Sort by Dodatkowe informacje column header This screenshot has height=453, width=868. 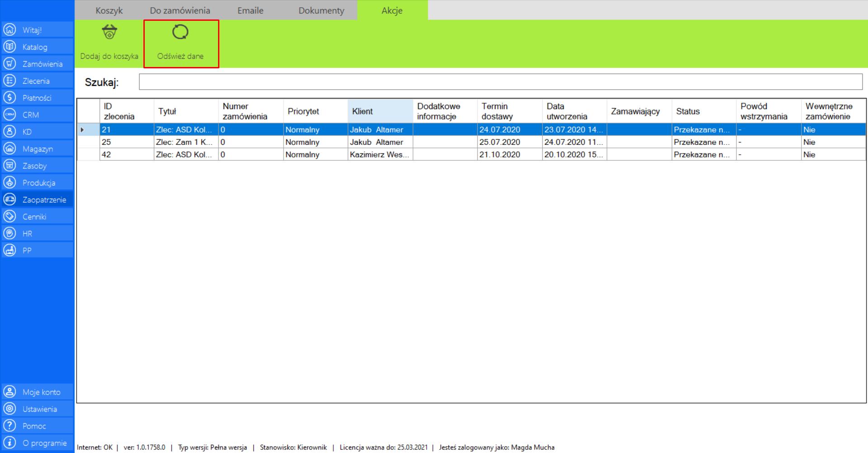click(445, 111)
